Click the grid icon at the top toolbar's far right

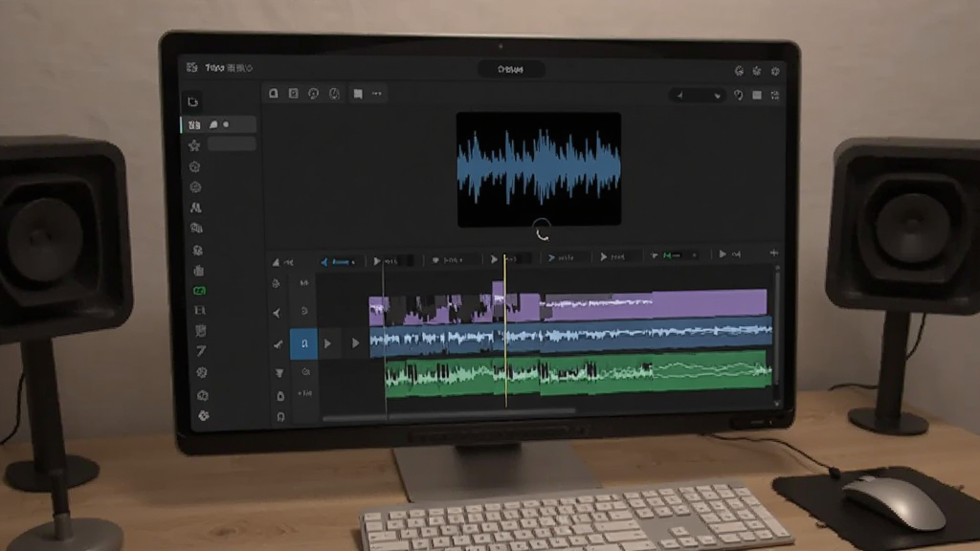tap(775, 96)
